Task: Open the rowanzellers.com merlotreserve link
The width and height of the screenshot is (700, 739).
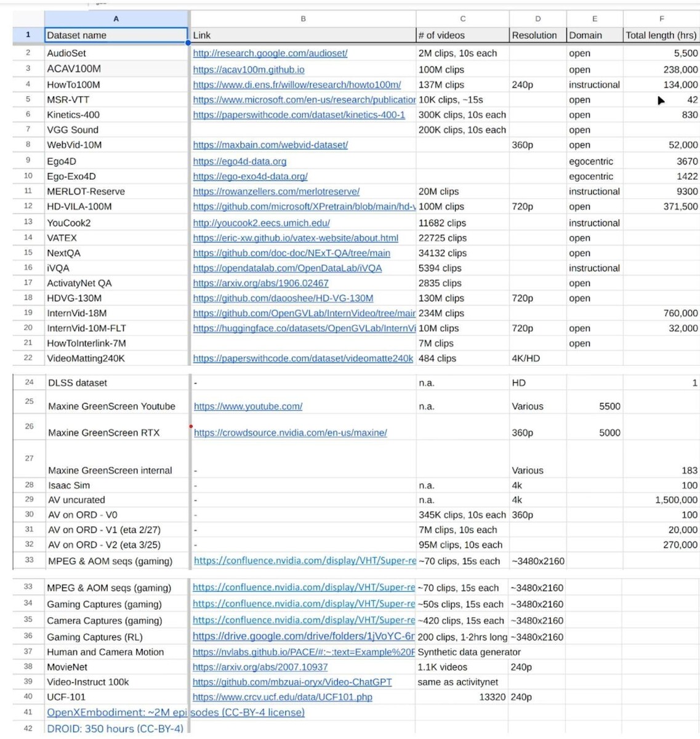Action: coord(276,192)
